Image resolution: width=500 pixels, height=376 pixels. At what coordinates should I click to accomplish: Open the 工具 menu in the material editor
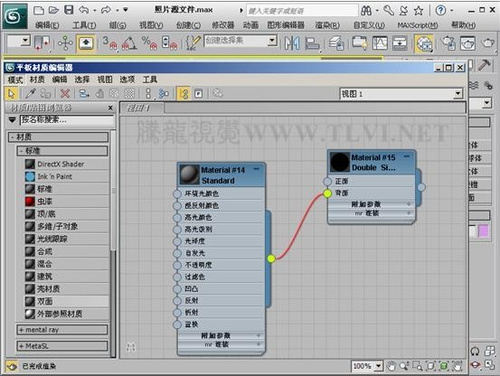150,79
